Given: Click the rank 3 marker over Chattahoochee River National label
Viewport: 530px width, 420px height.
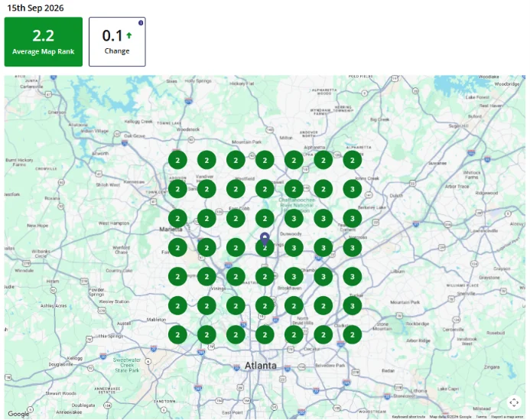Looking at the screenshot, I should (294, 219).
